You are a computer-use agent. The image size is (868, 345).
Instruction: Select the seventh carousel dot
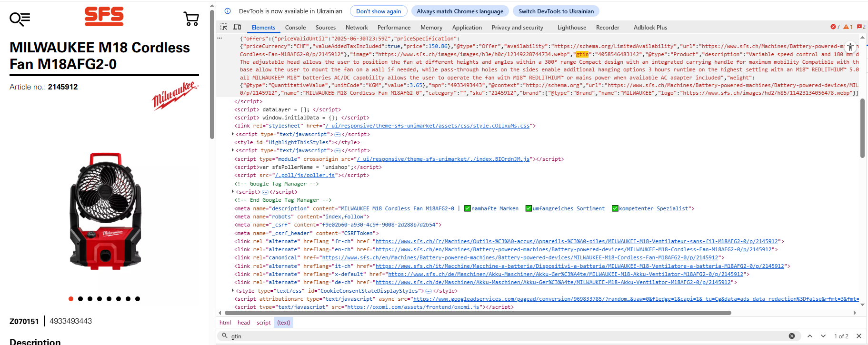pyautogui.click(x=128, y=299)
